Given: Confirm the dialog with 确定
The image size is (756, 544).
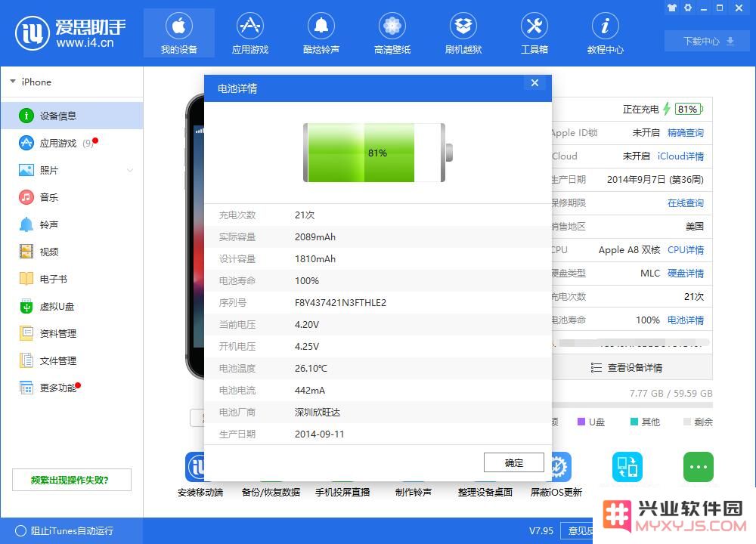Looking at the screenshot, I should point(514,462).
